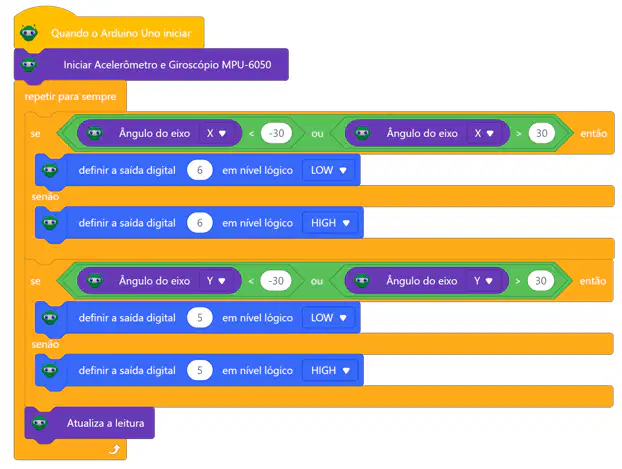The width and height of the screenshot is (622, 469).
Task: Click pin number 5 field in the LOW block
Action: [x=200, y=318]
